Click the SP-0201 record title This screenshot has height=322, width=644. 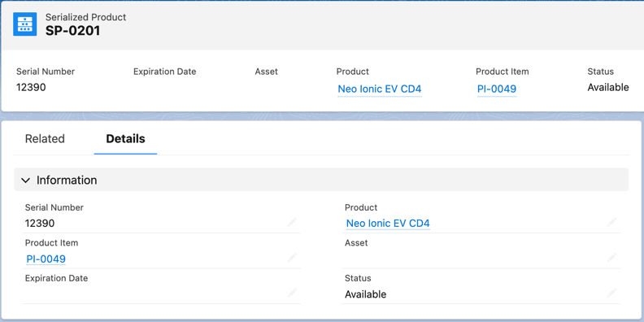(x=72, y=31)
